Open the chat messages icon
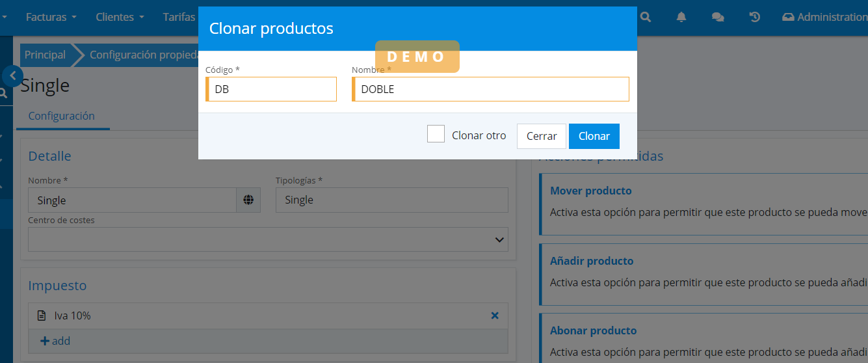Screen dimensions: 868x363 [718, 18]
